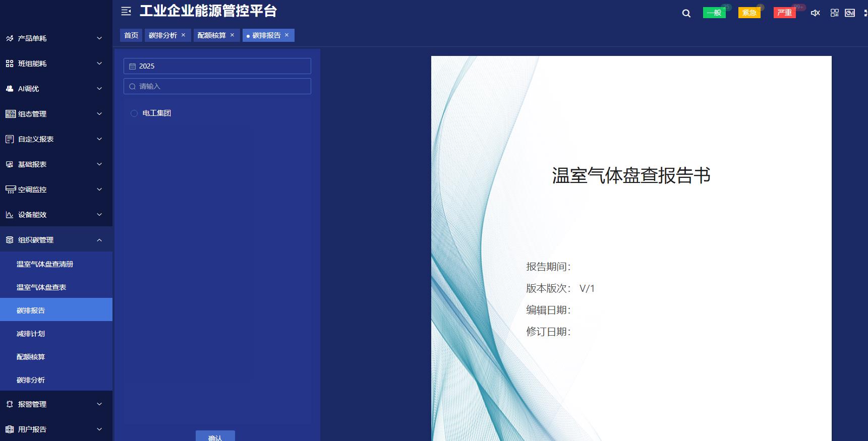Open the dashboard chart icon in header
The height and width of the screenshot is (441, 868).
click(x=850, y=13)
